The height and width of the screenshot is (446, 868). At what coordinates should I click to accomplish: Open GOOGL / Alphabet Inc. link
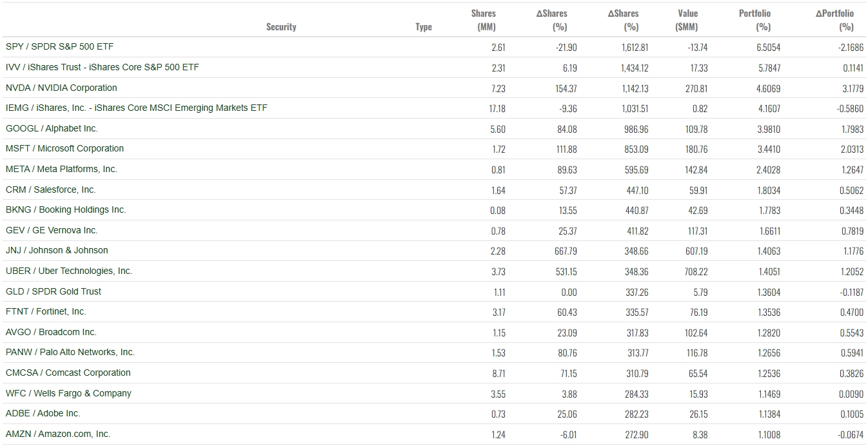click(52, 128)
